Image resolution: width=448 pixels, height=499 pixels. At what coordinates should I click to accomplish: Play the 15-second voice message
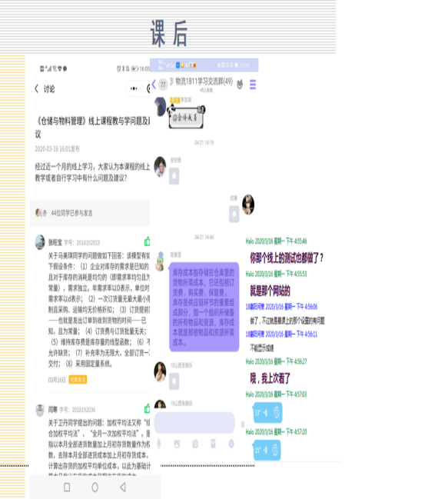coord(267,450)
